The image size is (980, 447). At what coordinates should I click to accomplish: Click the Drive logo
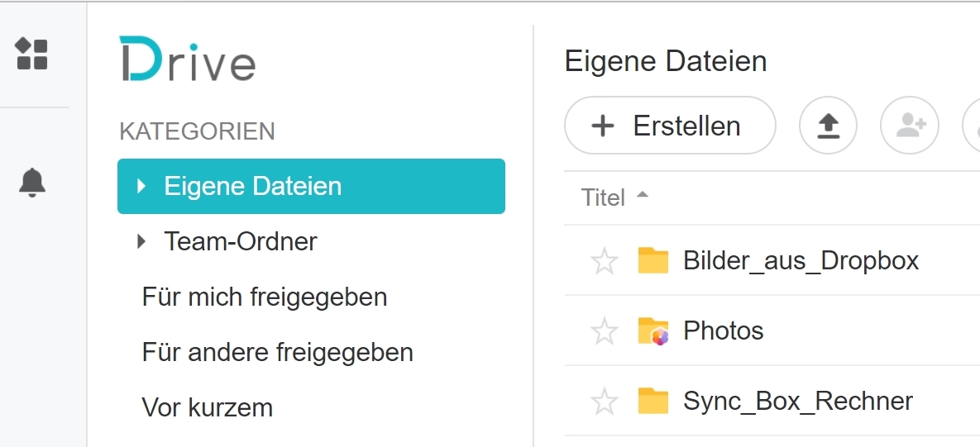tap(188, 59)
